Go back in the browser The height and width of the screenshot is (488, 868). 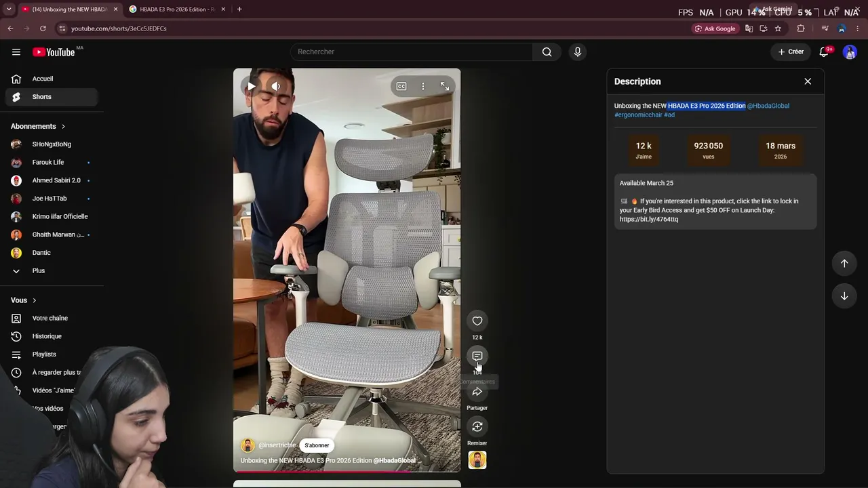(x=10, y=28)
